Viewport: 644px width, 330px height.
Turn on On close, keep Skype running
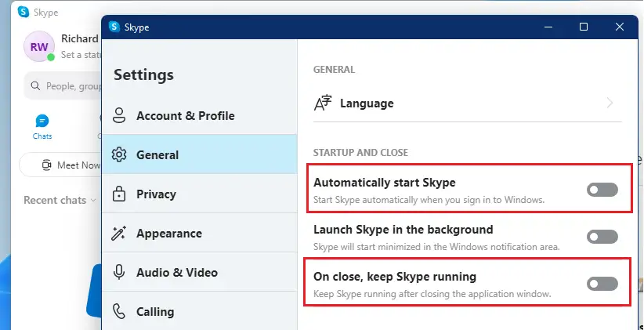(602, 284)
